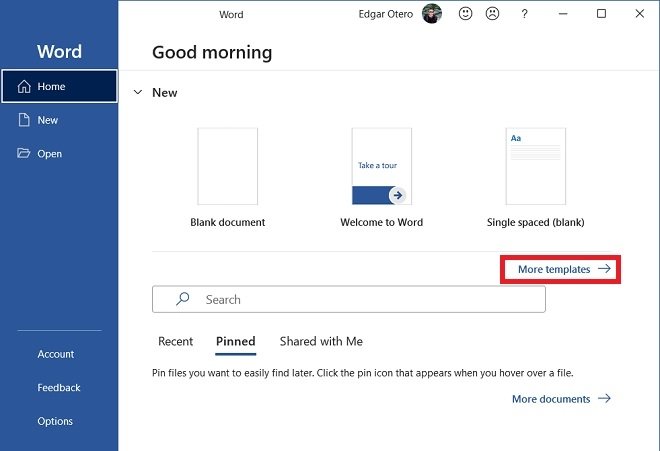Click the smiley face feedback icon
This screenshot has width=660, height=451.
tap(465, 14)
